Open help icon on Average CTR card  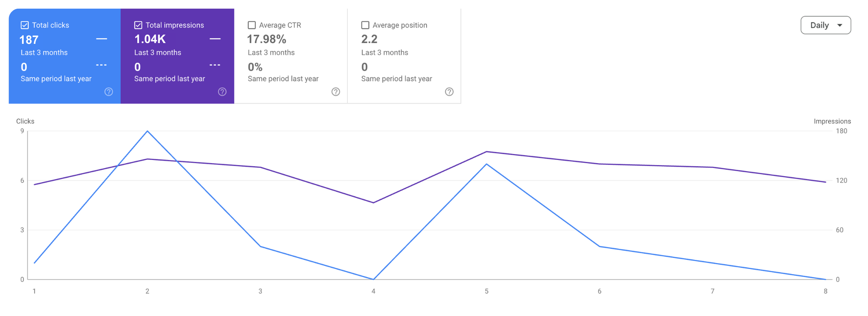coord(336,92)
